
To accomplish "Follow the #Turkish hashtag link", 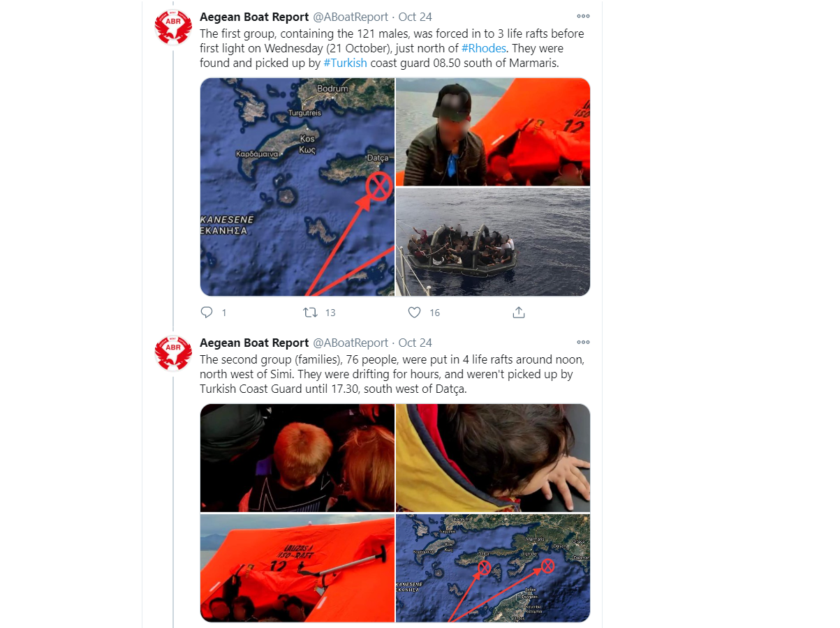I will tap(345, 63).
